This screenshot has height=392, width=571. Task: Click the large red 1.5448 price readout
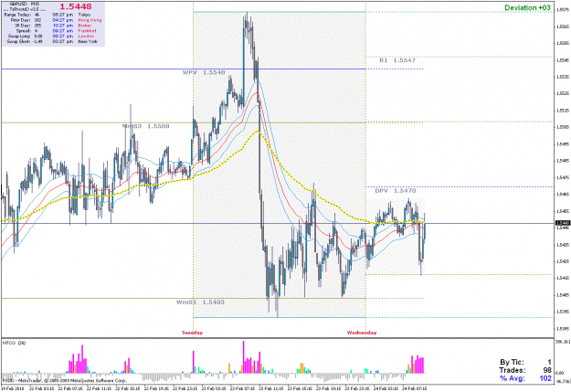(x=76, y=6)
